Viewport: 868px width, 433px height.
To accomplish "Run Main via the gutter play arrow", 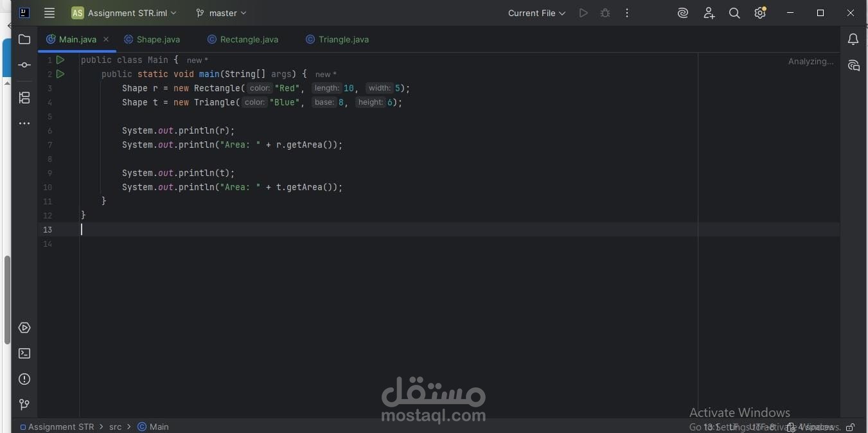I will pos(60,60).
